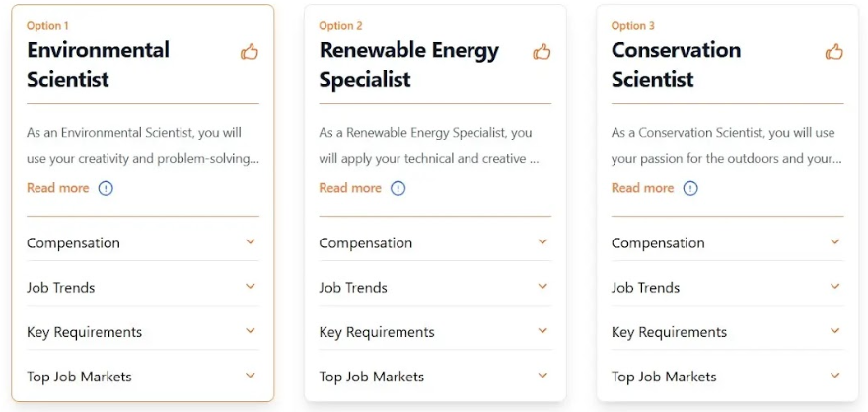The image size is (868, 412).
Task: Open info icon for Renewable Energy Specialist
Action: click(398, 188)
